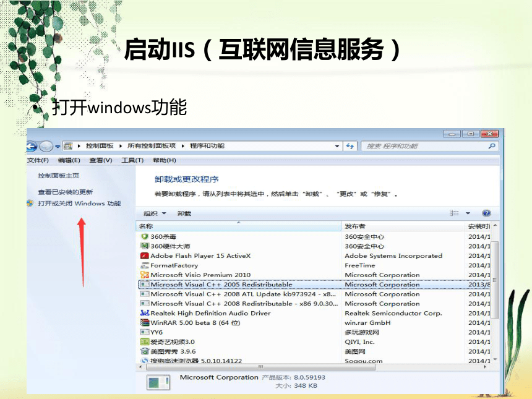The image size is (532, 399).
Task: Click the magnifier search icon
Action: click(x=492, y=146)
